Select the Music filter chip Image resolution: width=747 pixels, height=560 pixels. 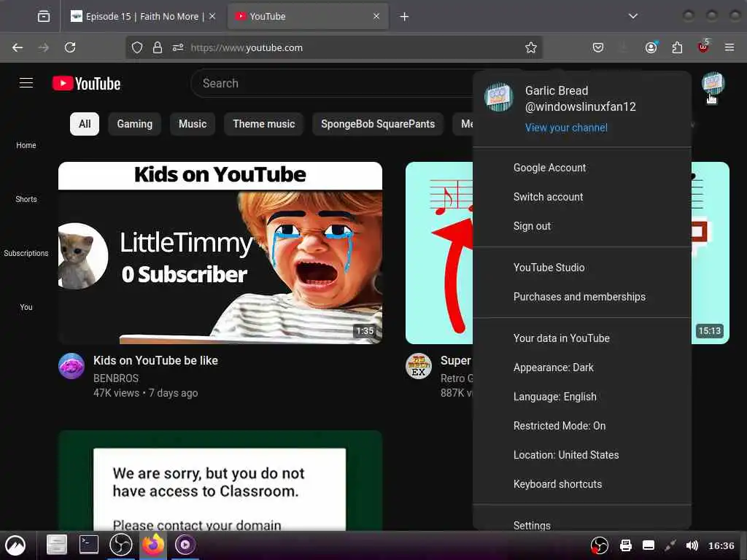(x=193, y=124)
